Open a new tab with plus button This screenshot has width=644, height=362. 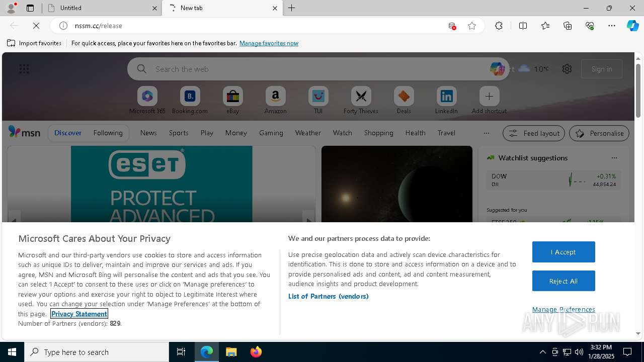coord(292,8)
